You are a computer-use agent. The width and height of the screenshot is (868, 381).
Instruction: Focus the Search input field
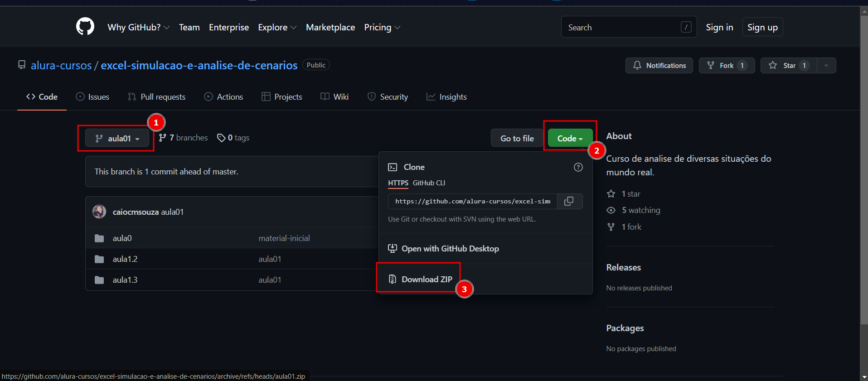coord(629,27)
